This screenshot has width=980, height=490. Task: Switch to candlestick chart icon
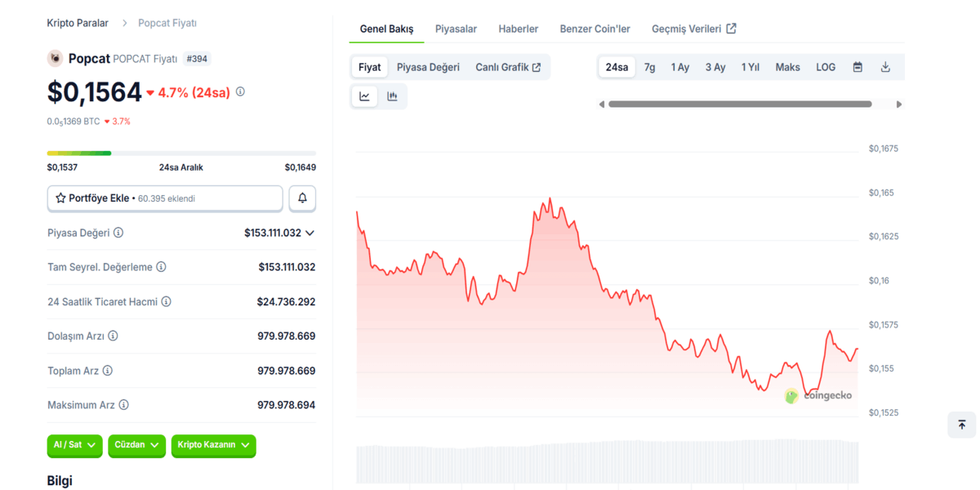[x=392, y=96]
